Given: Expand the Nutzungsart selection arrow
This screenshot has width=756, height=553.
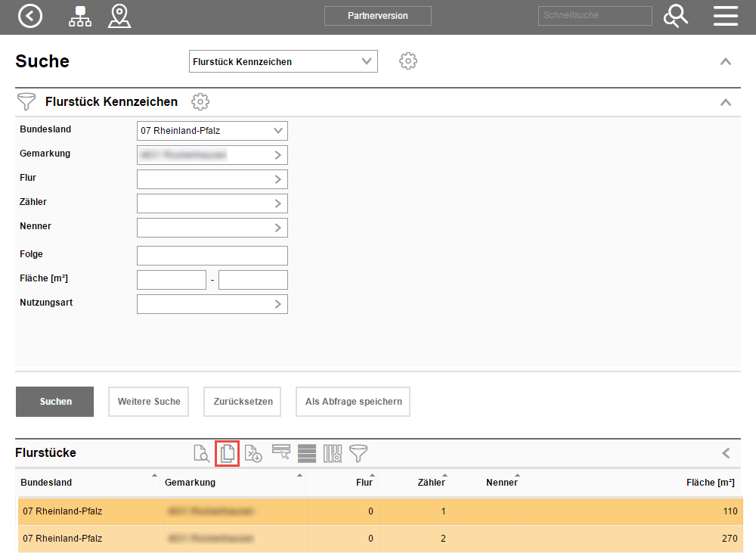Looking at the screenshot, I should [277, 303].
